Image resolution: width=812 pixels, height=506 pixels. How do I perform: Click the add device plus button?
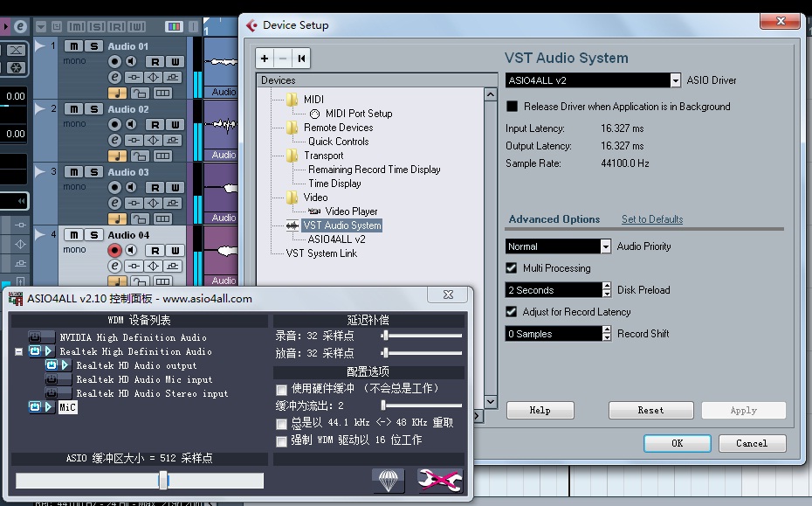[264, 58]
